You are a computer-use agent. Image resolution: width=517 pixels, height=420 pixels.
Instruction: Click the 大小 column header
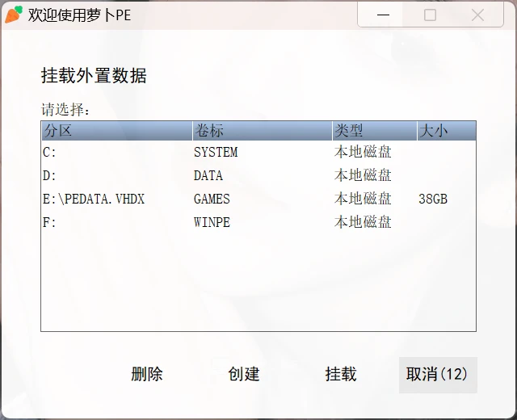[447, 131]
